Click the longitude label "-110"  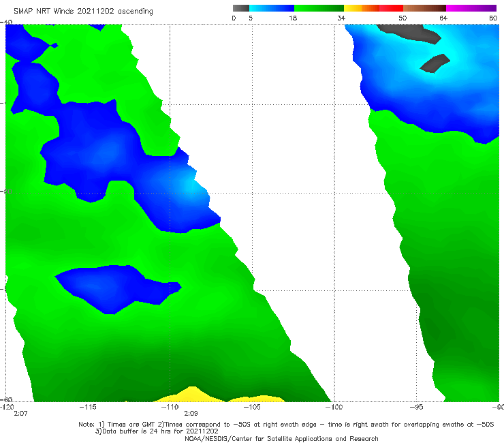point(170,407)
